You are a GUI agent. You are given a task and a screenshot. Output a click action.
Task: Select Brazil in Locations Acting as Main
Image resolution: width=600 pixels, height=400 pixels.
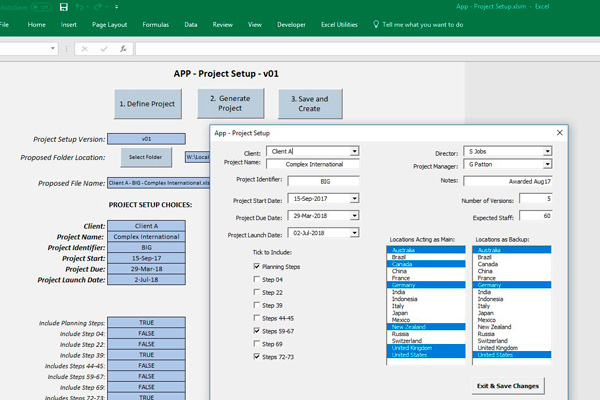[x=426, y=257]
